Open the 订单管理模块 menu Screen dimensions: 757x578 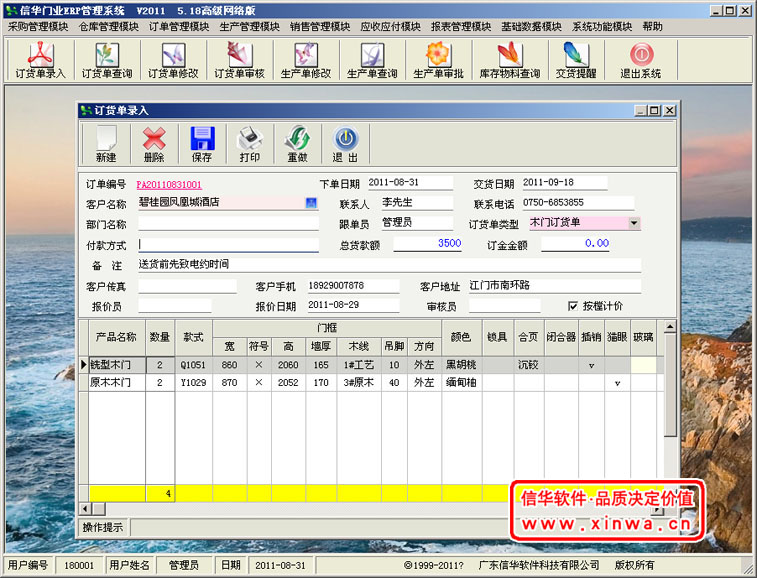tap(179, 27)
